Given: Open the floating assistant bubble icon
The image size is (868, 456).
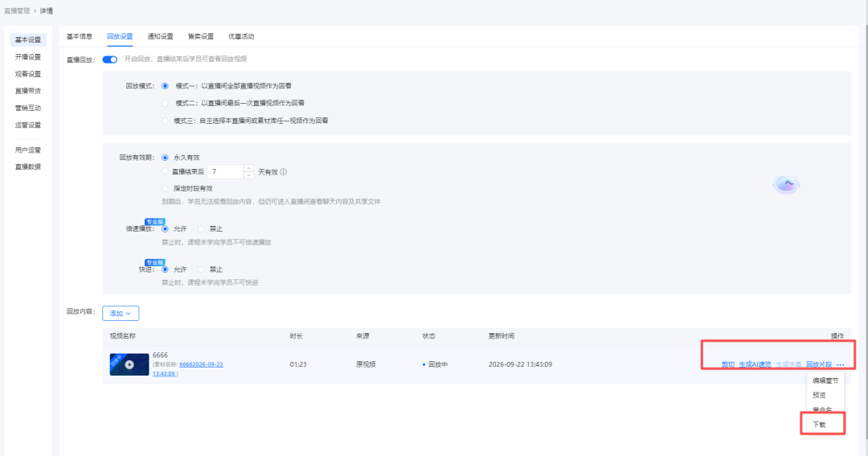Looking at the screenshot, I should 786,184.
